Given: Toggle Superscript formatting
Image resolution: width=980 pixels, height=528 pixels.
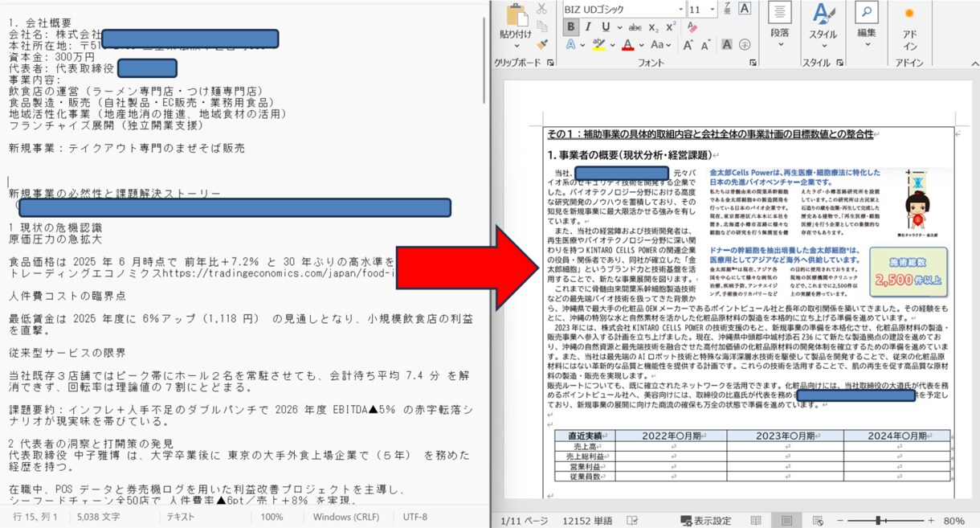Looking at the screenshot, I should point(672,27).
